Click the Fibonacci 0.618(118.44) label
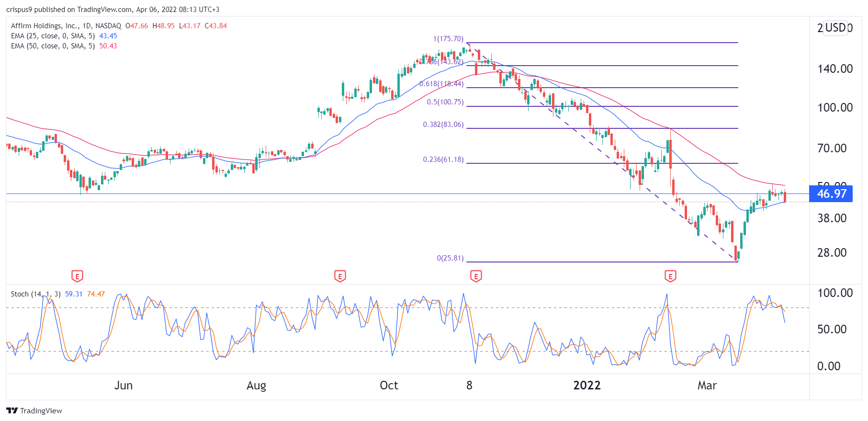 (x=441, y=84)
